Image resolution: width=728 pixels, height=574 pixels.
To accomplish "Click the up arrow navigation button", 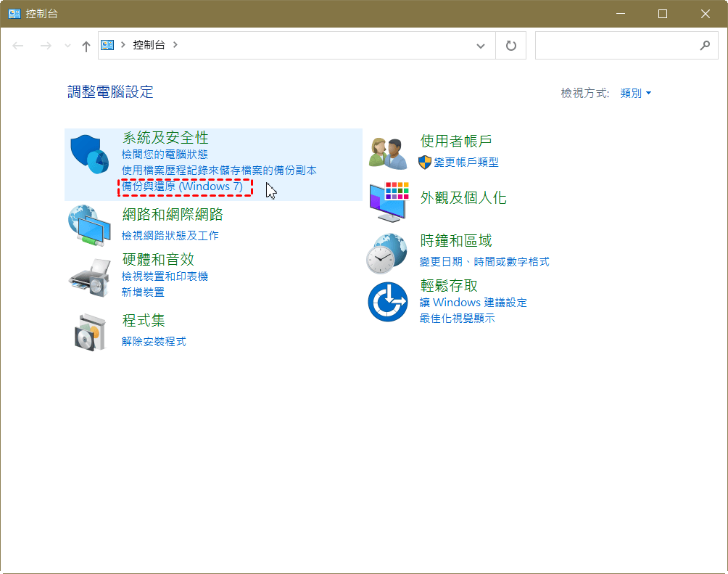I will pos(86,46).
